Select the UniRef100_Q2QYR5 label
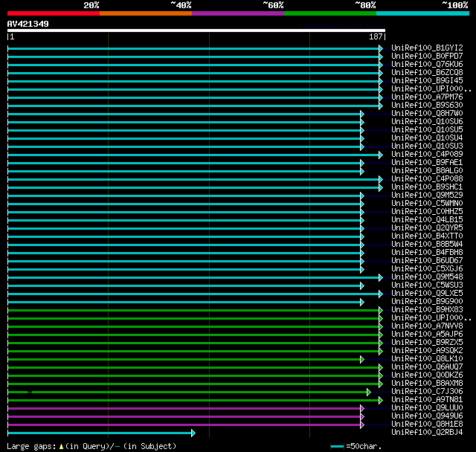This screenshot has width=476, height=452. pos(427,228)
